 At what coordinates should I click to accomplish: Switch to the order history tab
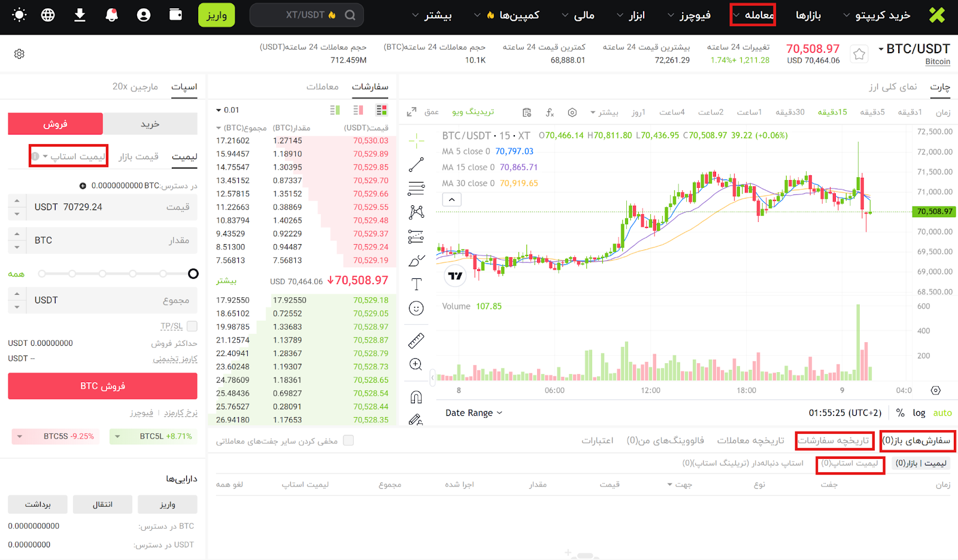pos(835,441)
